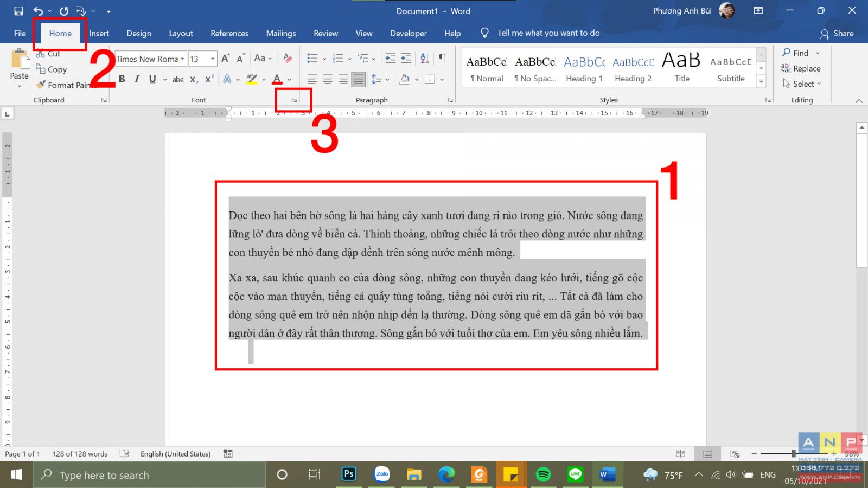Open Photoshop from the taskbar
This screenshot has width=868, height=488.
(349, 474)
